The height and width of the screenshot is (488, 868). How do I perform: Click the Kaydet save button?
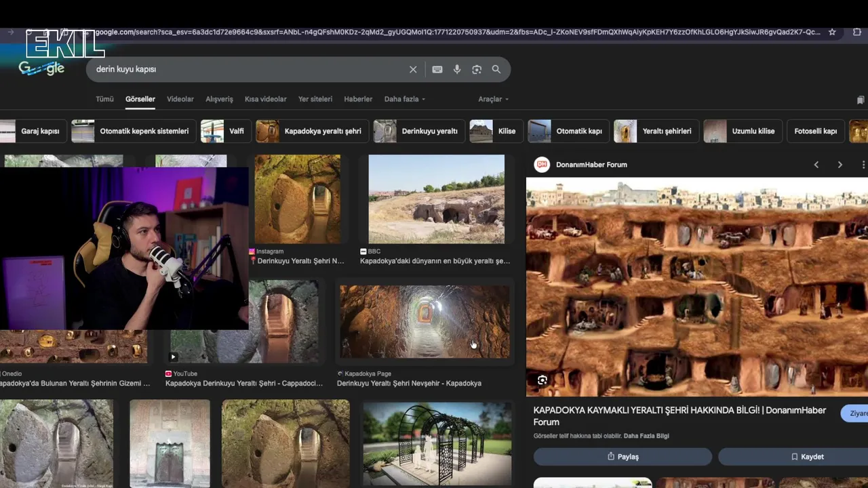(x=793, y=457)
